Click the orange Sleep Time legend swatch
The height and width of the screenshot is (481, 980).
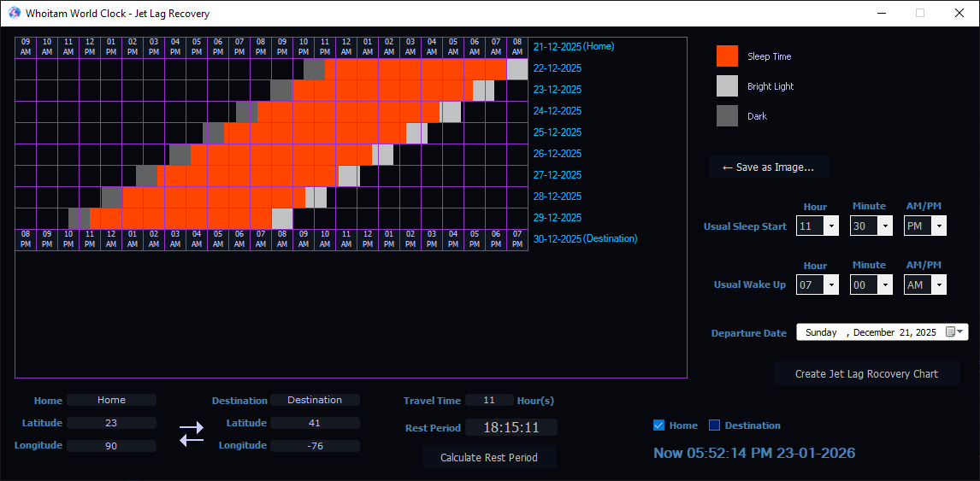(x=727, y=56)
